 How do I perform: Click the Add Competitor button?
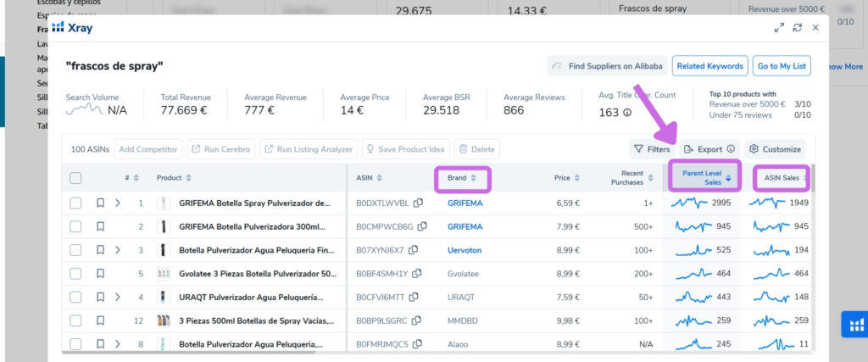point(148,149)
